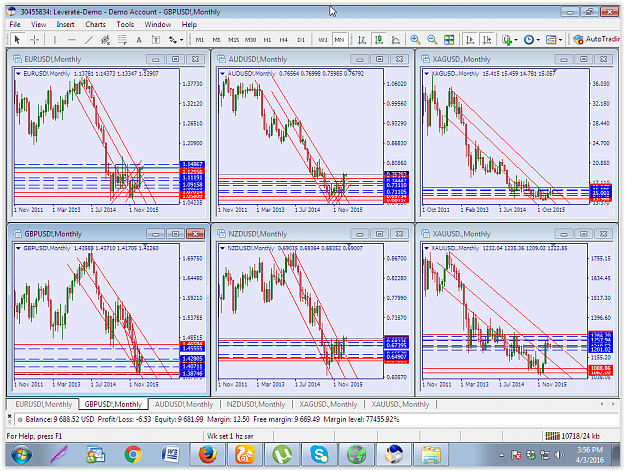Click the Tile Windows icon
Viewport: 625px width, 471px height.
click(x=449, y=39)
